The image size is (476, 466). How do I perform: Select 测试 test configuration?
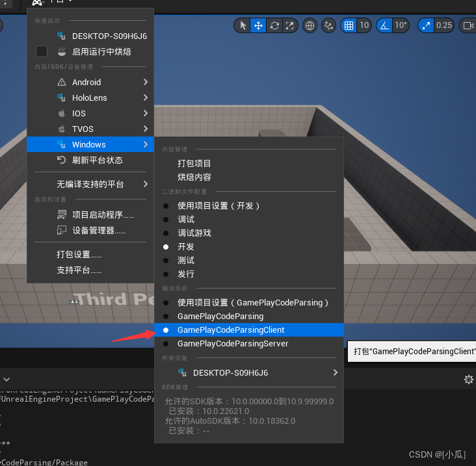click(x=249, y=261)
